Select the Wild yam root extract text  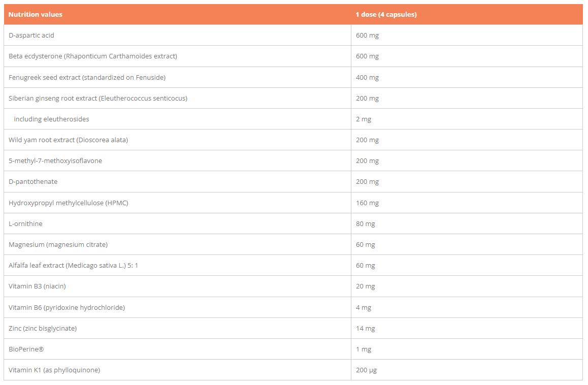pos(68,140)
